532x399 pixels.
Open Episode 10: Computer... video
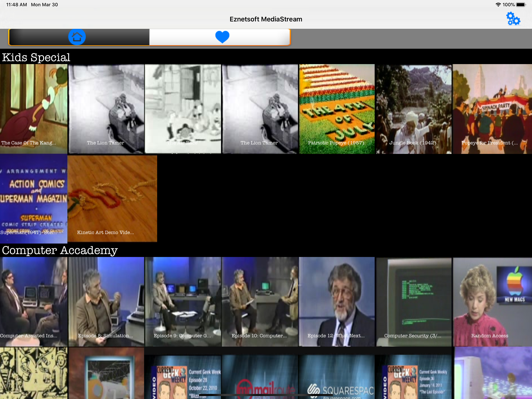260,302
